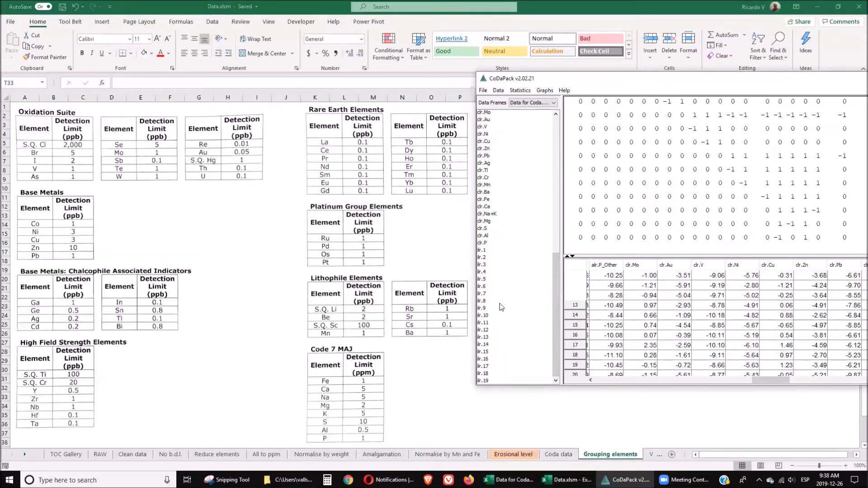Click the Font Color red A
Viewport: 868px width, 488px height.
tap(160, 53)
